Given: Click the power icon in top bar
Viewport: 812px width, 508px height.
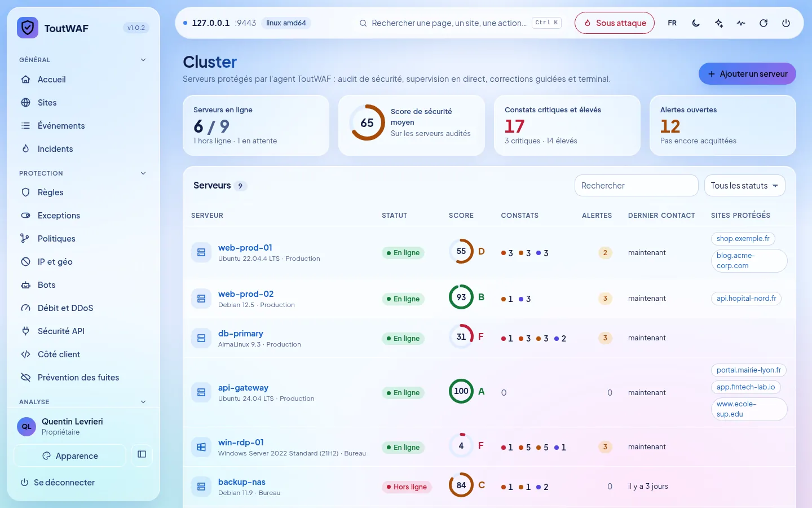Looking at the screenshot, I should pos(786,23).
